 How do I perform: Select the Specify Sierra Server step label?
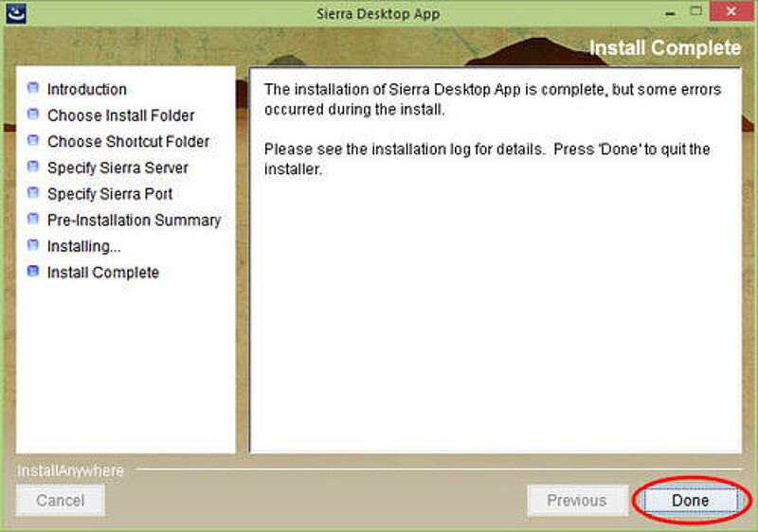[x=117, y=168]
